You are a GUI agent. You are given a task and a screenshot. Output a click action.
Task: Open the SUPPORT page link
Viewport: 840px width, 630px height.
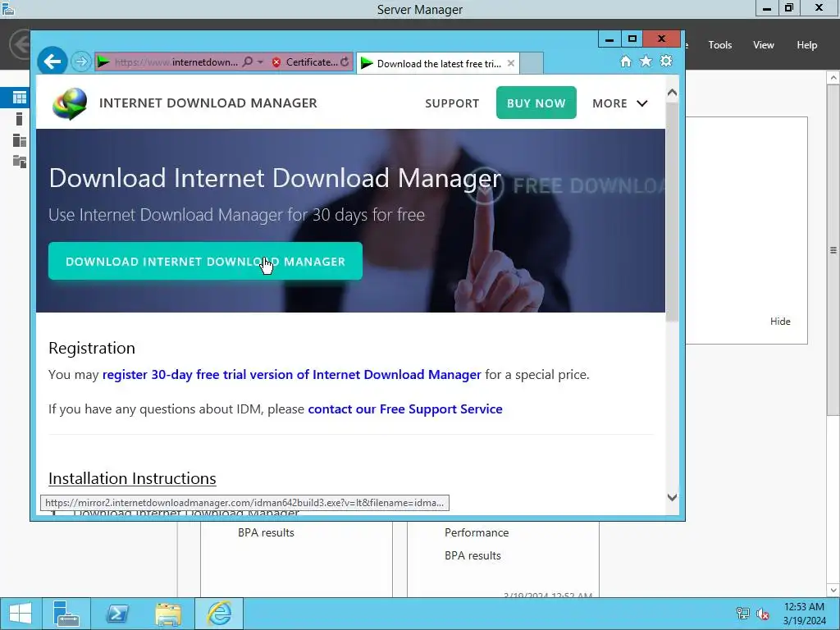pyautogui.click(x=452, y=103)
